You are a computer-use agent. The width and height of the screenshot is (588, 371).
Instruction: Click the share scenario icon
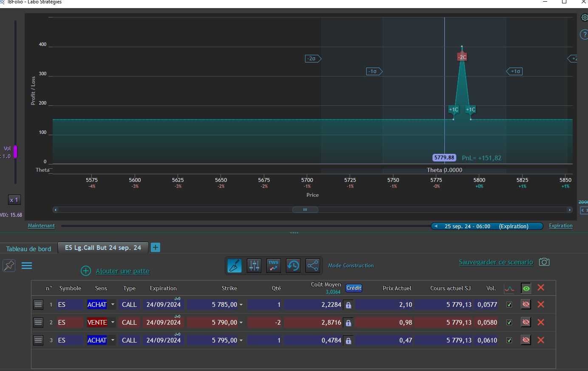[x=312, y=266]
